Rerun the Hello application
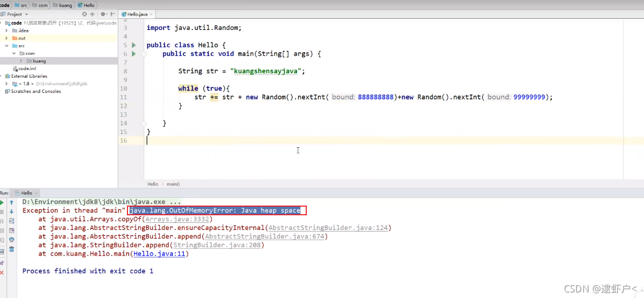Viewport: 644px width, 298px height. [x=2, y=202]
